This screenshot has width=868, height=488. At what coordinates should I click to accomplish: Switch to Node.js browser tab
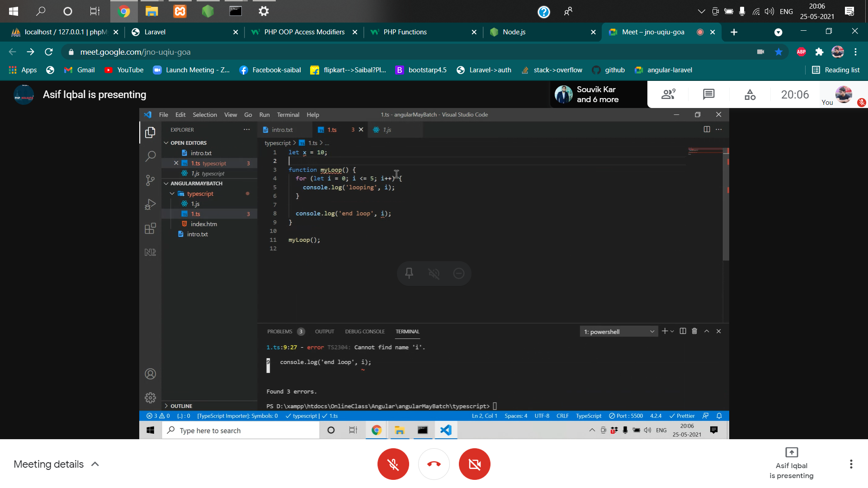click(542, 32)
